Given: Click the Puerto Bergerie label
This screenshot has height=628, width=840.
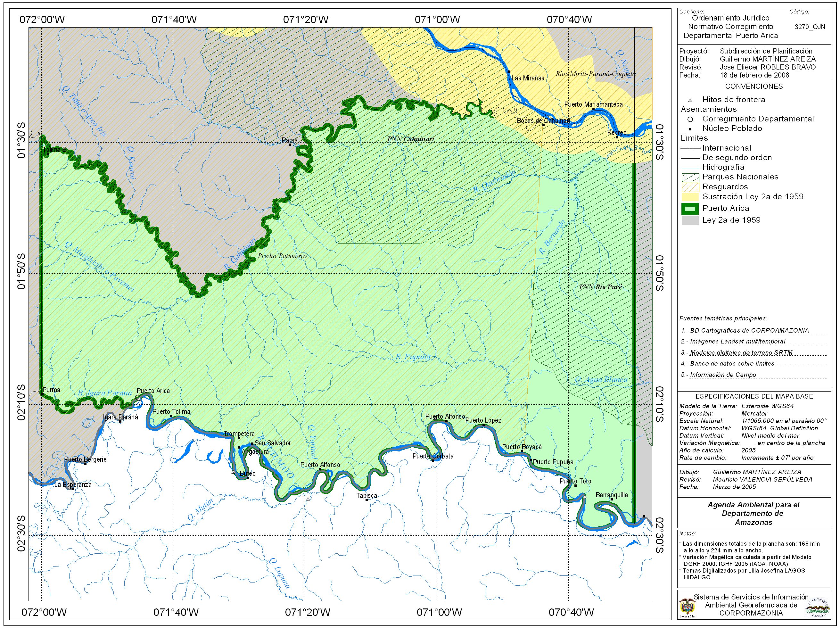Looking at the screenshot, I should [x=85, y=459].
